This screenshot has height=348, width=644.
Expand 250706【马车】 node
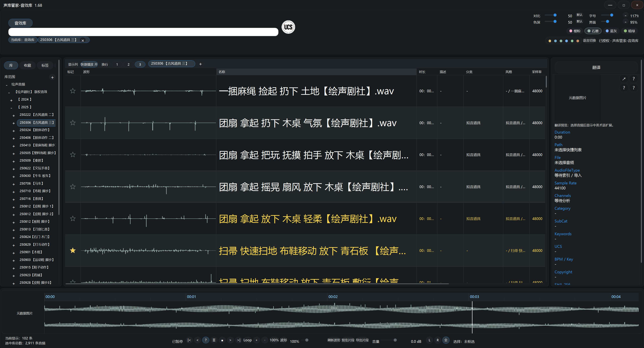coord(14,184)
